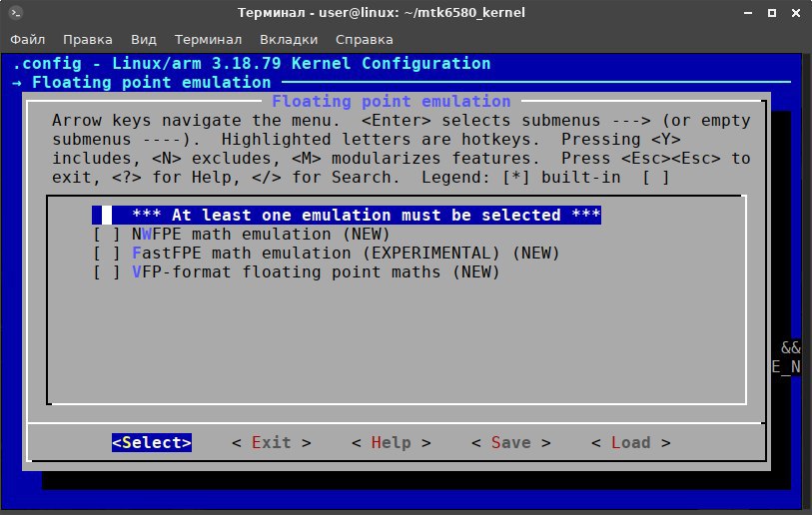This screenshot has width=812, height=515.
Task: Click the 'NWFPE math emulation (NEW)' label
Action: (x=261, y=235)
